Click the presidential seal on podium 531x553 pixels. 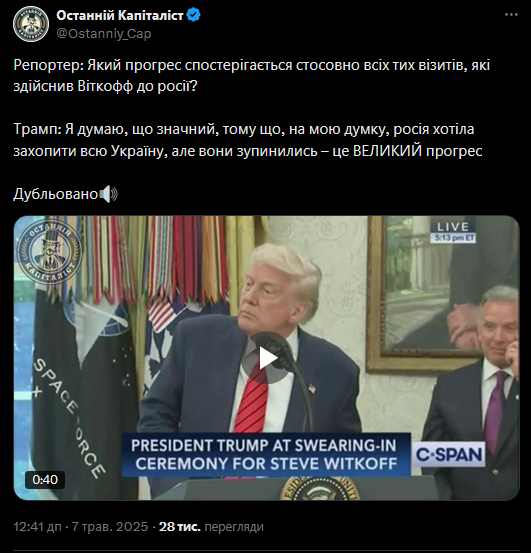[x=320, y=489]
